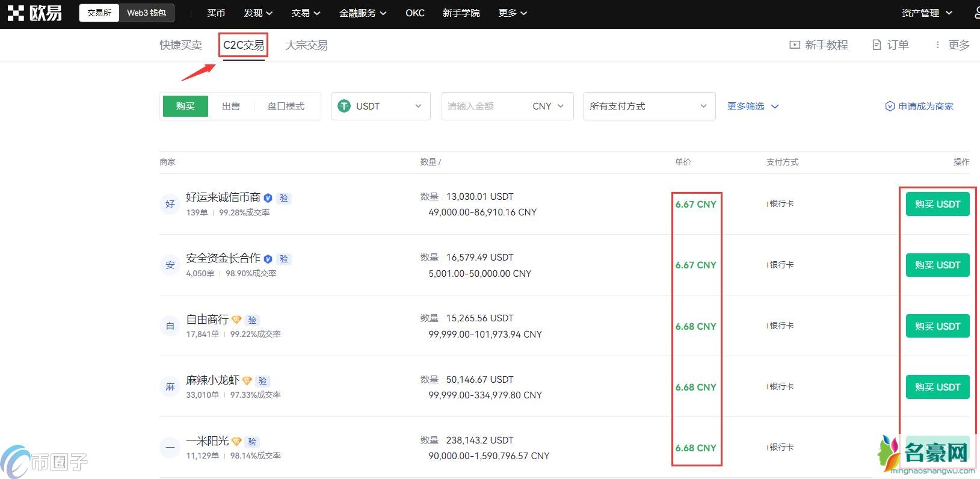Expand 更多筛选 filters

tap(753, 106)
